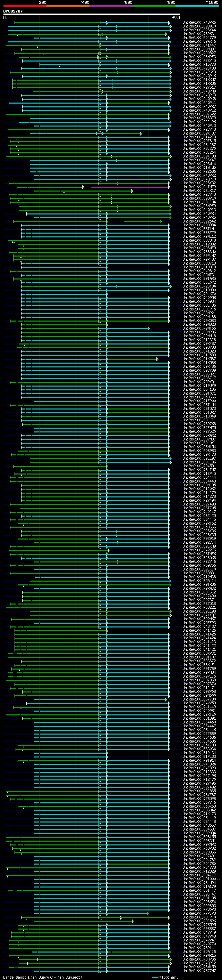
Task: Select the UniRef100_P27517 label
Action: tap(199, 88)
